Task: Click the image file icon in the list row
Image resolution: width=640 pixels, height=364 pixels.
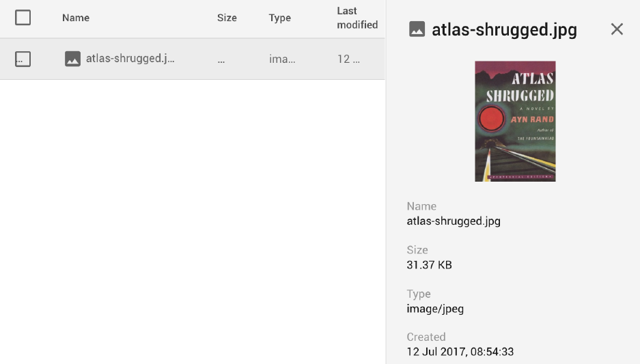Action: 72,59
